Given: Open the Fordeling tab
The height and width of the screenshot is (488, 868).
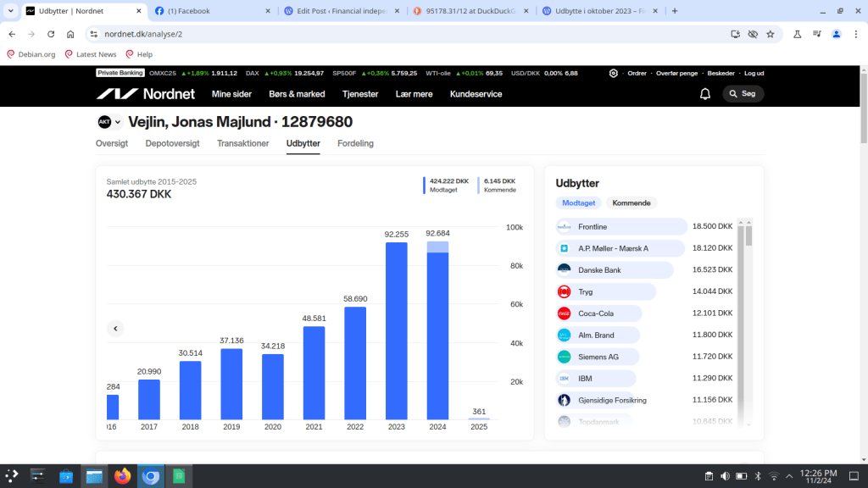Looking at the screenshot, I should tap(355, 143).
